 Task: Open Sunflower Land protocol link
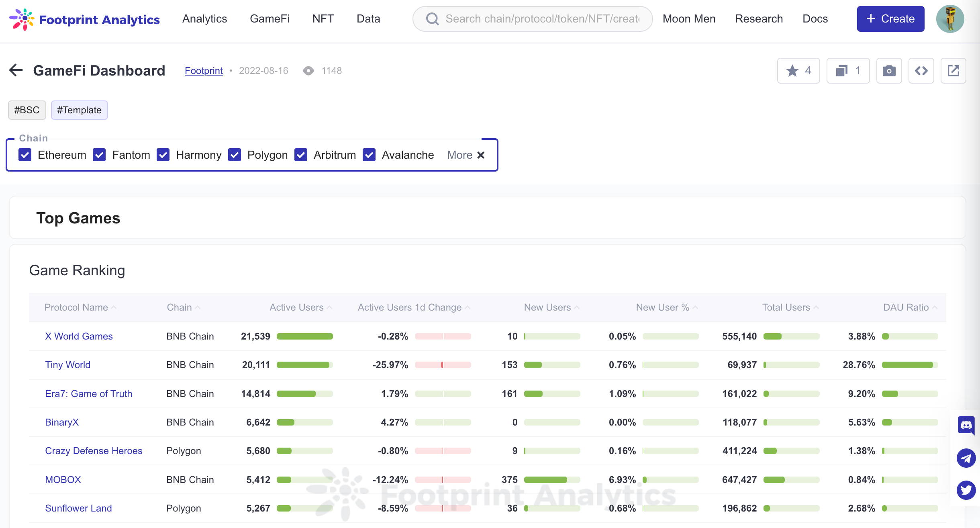(78, 508)
